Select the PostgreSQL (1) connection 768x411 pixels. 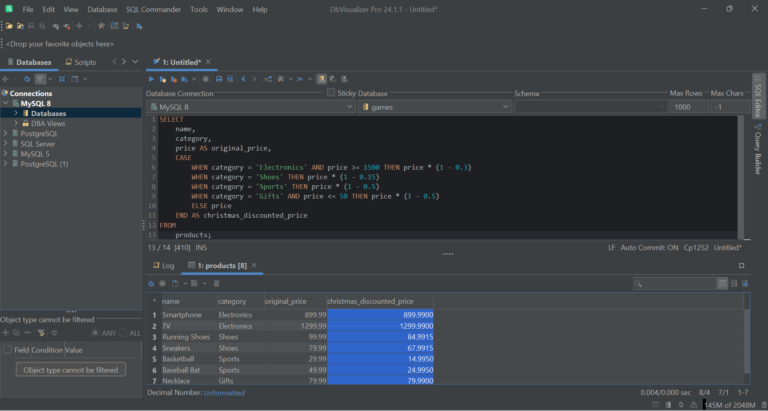click(44, 164)
